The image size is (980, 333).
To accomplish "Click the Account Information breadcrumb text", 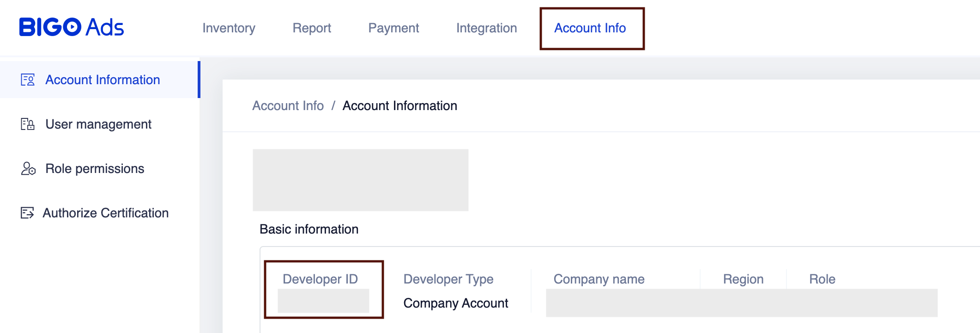I will click(x=399, y=106).
